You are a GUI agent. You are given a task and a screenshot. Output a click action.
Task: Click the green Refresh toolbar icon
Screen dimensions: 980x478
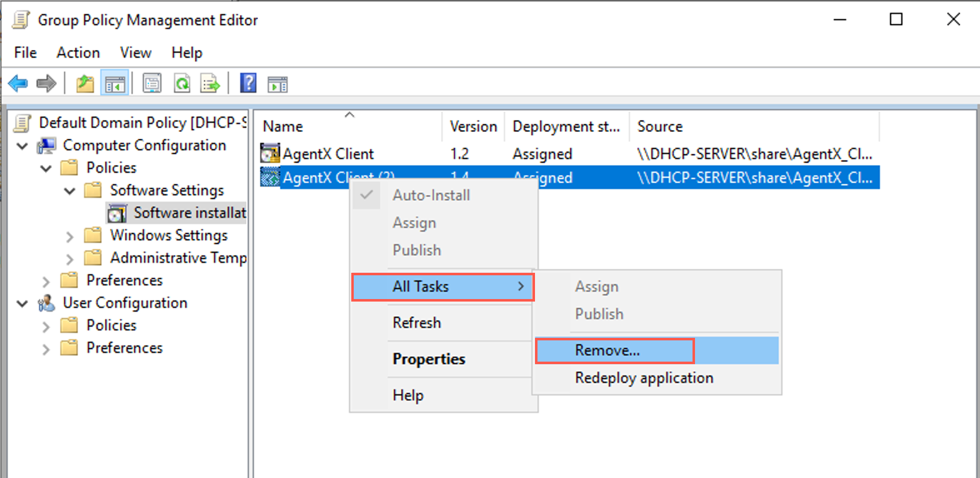click(x=182, y=83)
